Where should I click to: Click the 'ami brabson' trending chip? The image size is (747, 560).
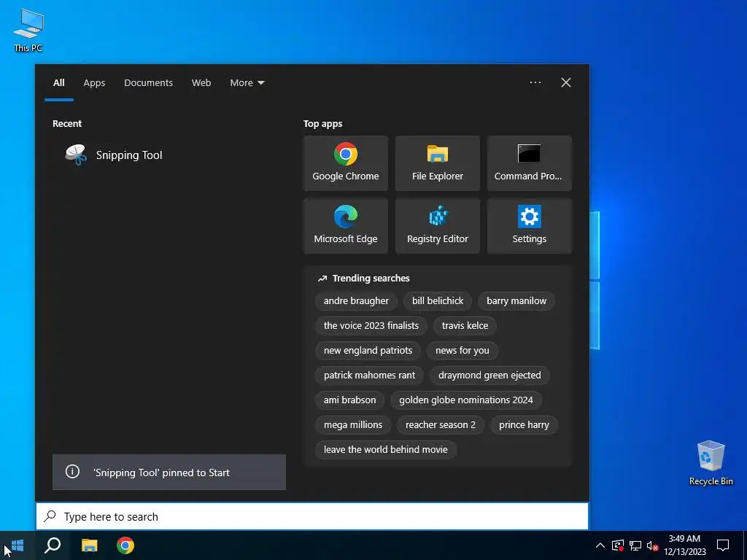349,400
